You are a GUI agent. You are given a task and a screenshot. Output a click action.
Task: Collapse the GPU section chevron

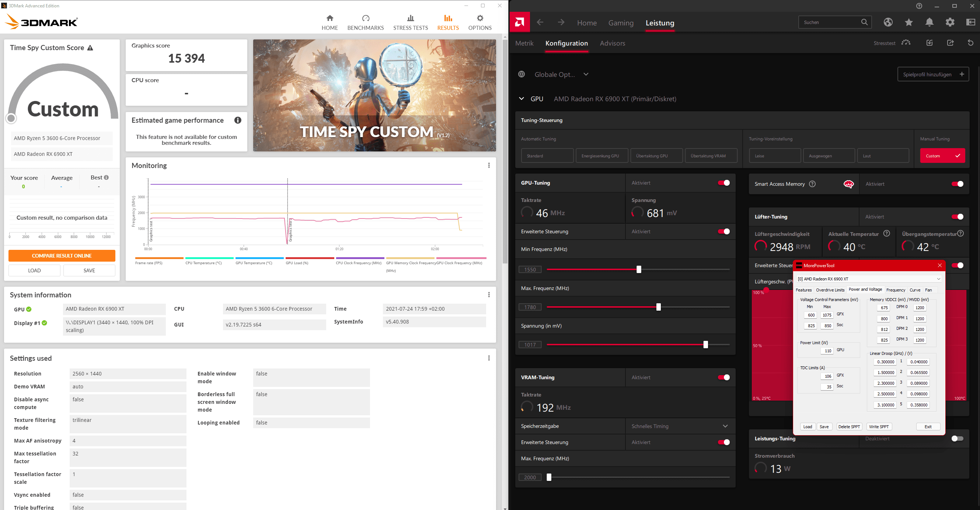click(521, 99)
